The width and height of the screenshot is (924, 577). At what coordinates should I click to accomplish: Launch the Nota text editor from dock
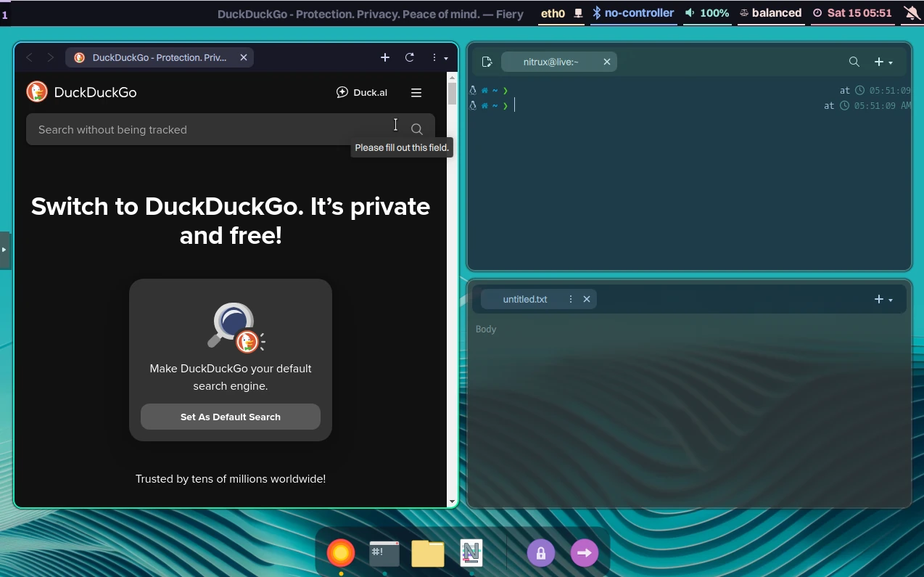coord(471,553)
